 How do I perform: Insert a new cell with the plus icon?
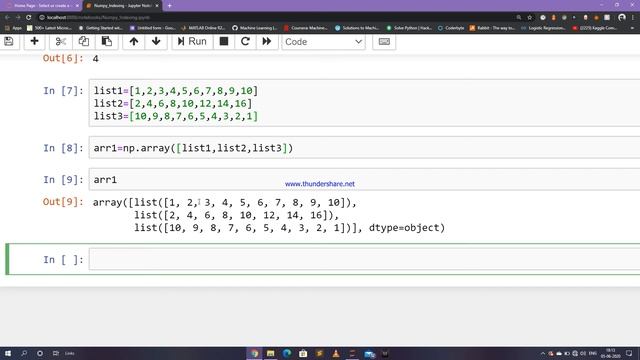click(x=34, y=42)
